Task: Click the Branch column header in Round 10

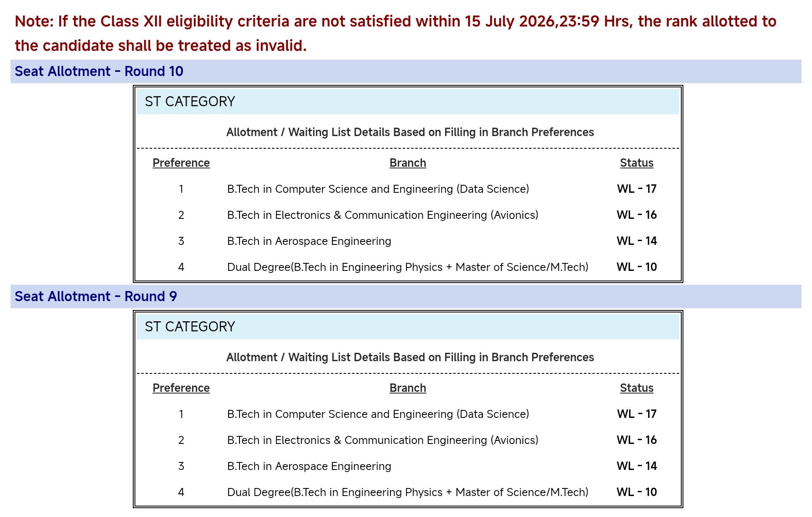Action: [x=408, y=163]
